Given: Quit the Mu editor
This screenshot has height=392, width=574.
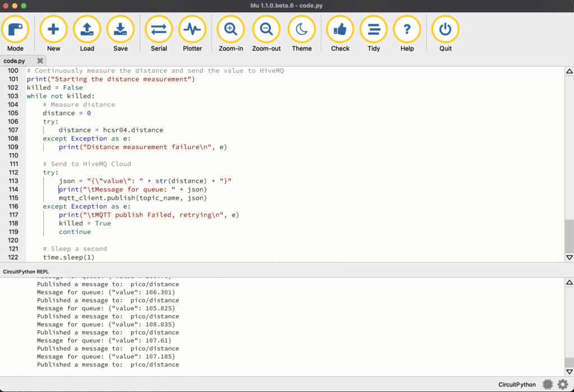Looking at the screenshot, I should (446, 33).
